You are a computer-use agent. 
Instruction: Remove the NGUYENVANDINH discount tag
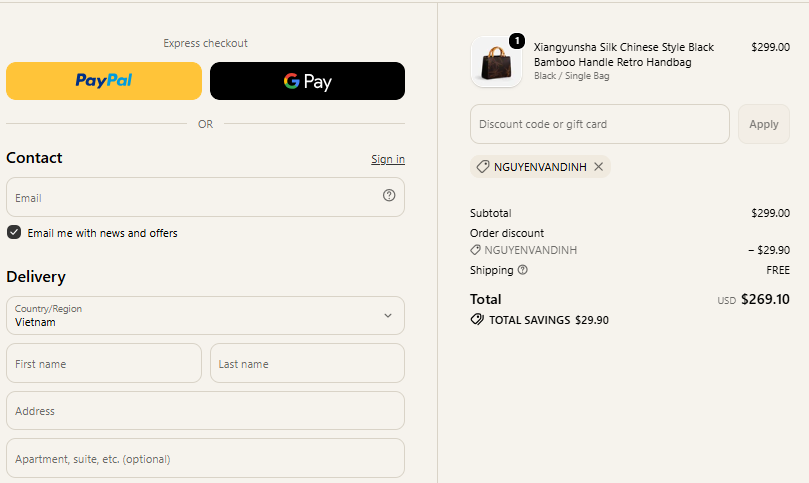point(598,167)
